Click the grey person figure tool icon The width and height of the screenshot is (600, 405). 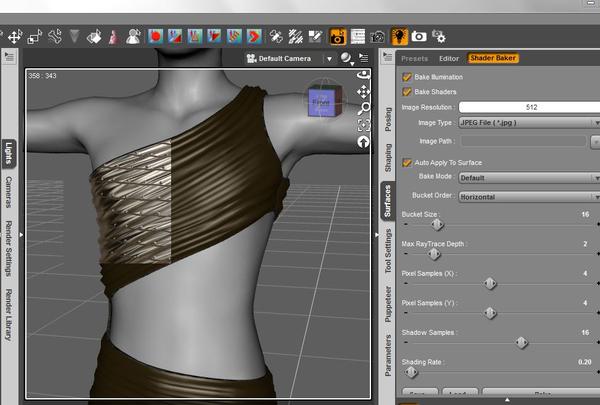tap(133, 37)
